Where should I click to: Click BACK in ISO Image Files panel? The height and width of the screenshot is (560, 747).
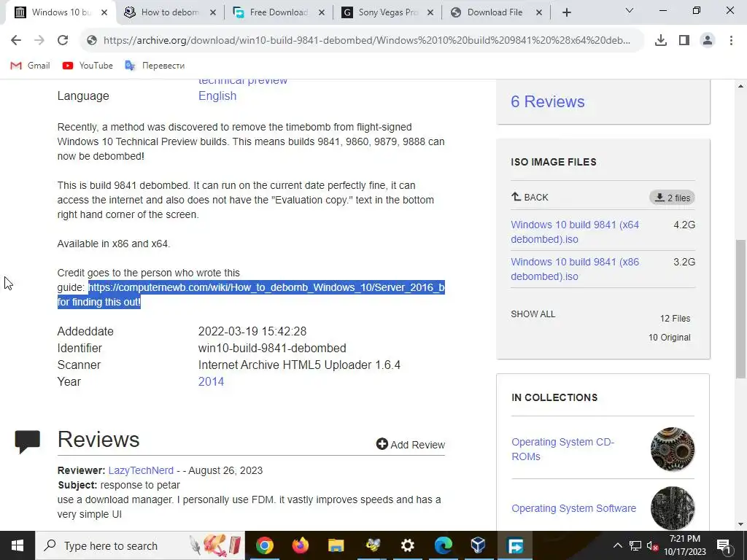[x=530, y=197]
